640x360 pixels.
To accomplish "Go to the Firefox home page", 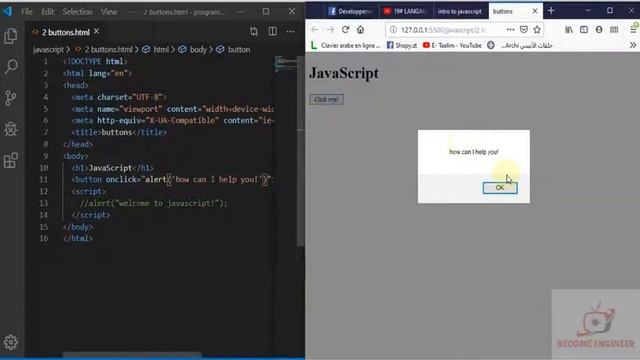I will (x=360, y=30).
